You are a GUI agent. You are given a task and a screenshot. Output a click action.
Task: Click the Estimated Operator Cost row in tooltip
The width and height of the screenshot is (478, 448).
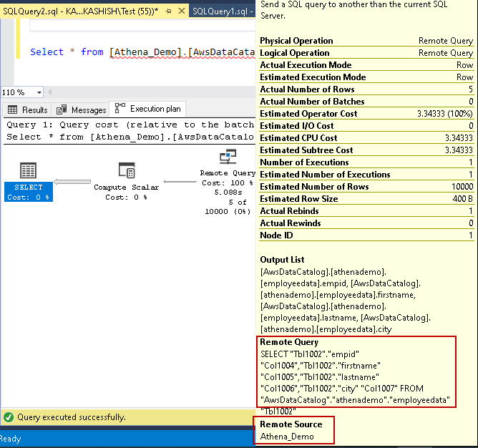[x=366, y=114]
